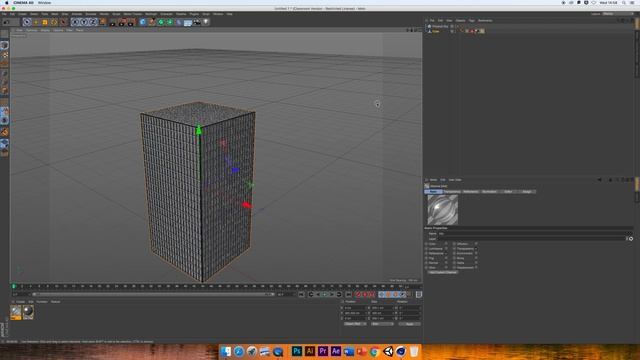Open the viewport Display menu
This screenshot has height=360, width=640.
45,30
